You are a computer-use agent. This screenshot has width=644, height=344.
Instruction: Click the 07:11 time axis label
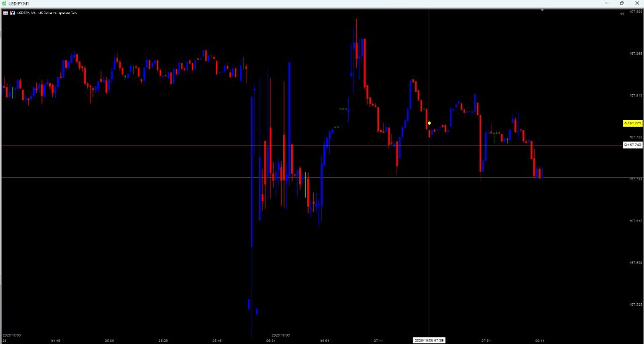pyautogui.click(x=378, y=341)
